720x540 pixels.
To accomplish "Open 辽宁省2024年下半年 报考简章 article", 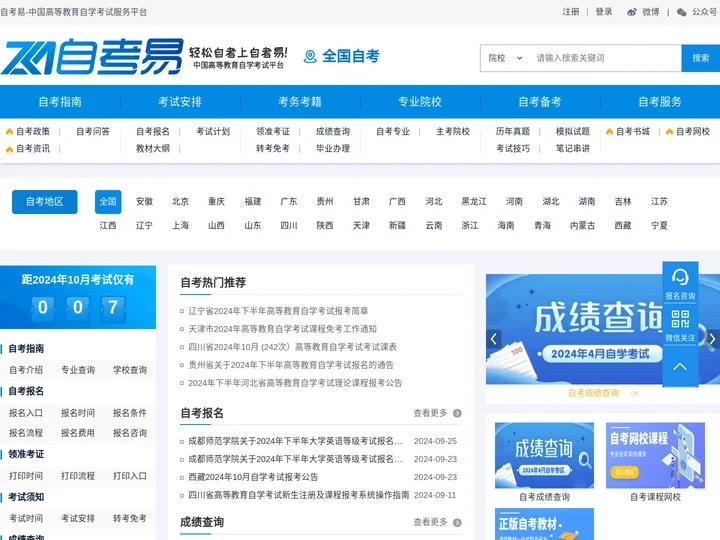I will click(x=278, y=311).
